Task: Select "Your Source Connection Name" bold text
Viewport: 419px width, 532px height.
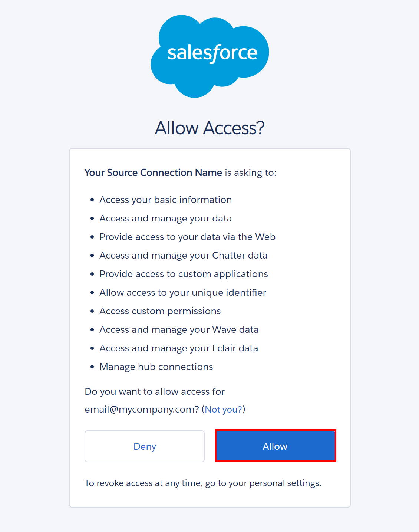Action: coord(153,173)
